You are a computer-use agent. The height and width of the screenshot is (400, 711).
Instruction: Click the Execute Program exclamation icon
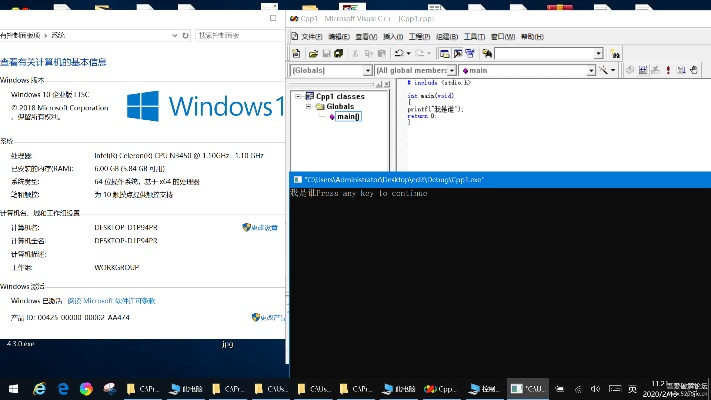(669, 71)
